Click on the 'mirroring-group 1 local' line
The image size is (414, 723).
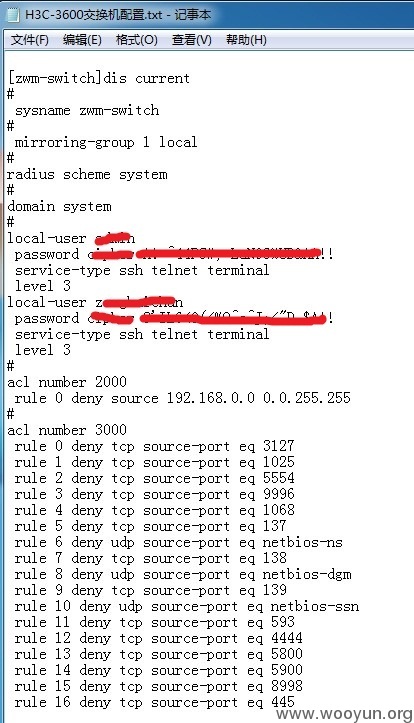(x=106, y=142)
